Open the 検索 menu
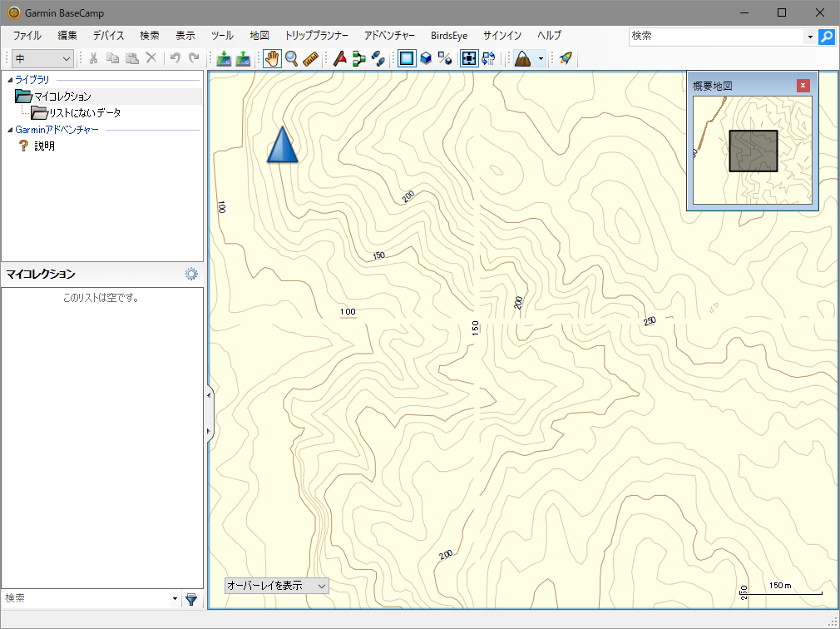 click(x=150, y=36)
